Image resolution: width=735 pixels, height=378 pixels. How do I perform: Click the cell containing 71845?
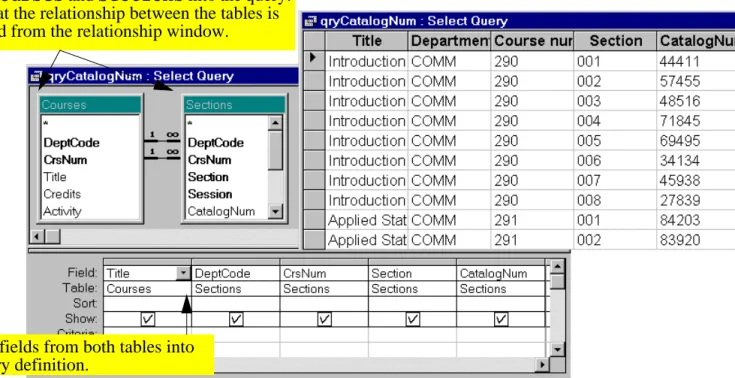point(696,121)
